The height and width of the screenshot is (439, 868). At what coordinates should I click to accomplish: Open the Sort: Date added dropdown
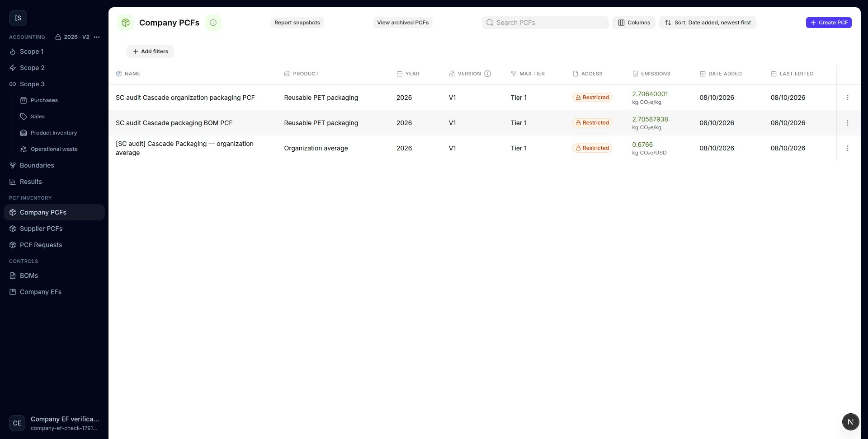[708, 23]
